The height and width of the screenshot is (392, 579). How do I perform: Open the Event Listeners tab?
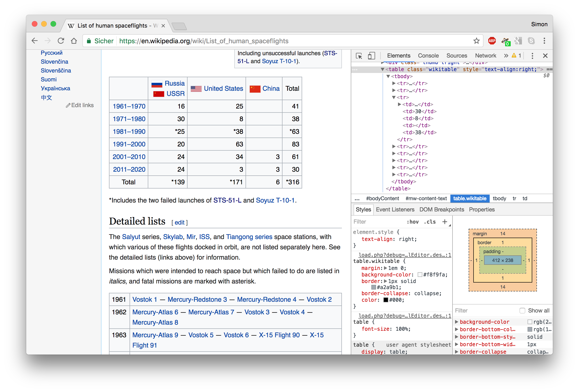coord(395,210)
